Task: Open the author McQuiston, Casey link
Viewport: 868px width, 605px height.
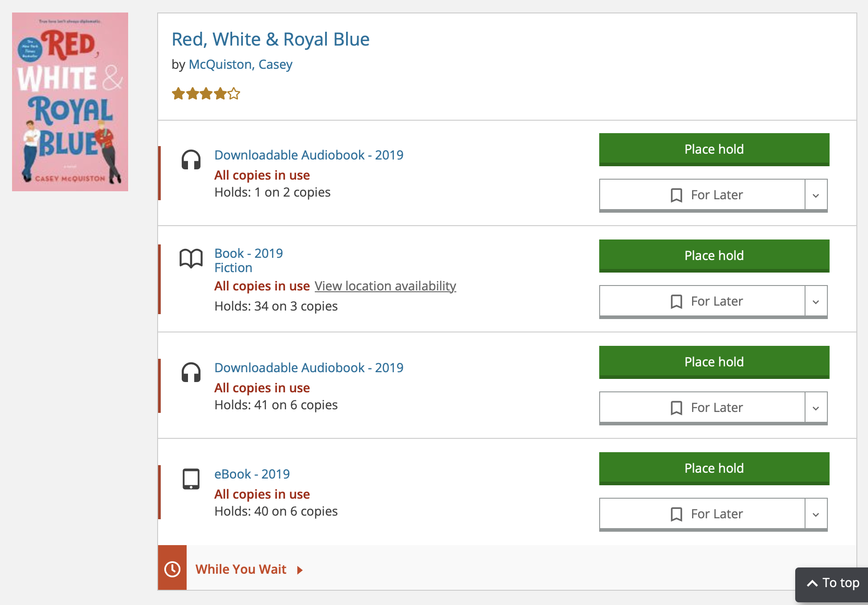Action: coord(240,64)
